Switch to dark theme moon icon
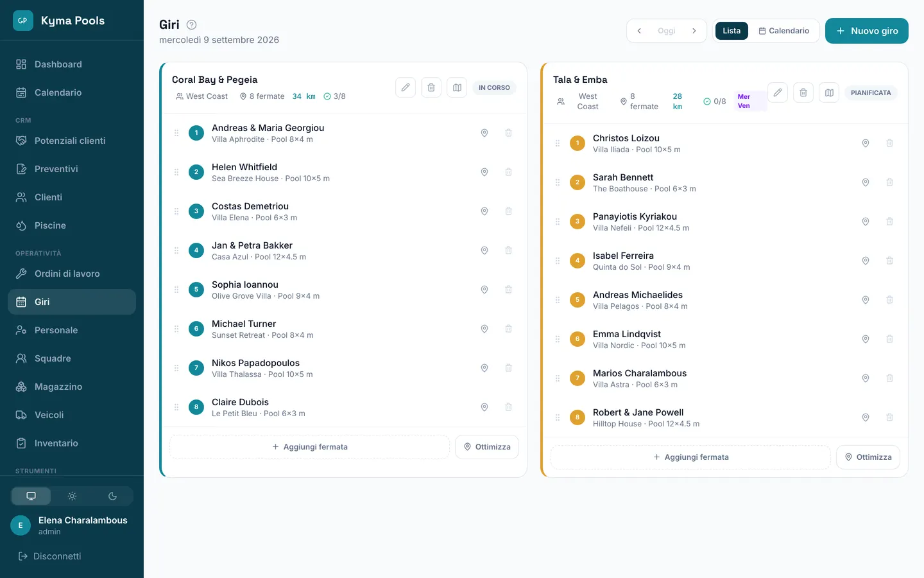 112,496
